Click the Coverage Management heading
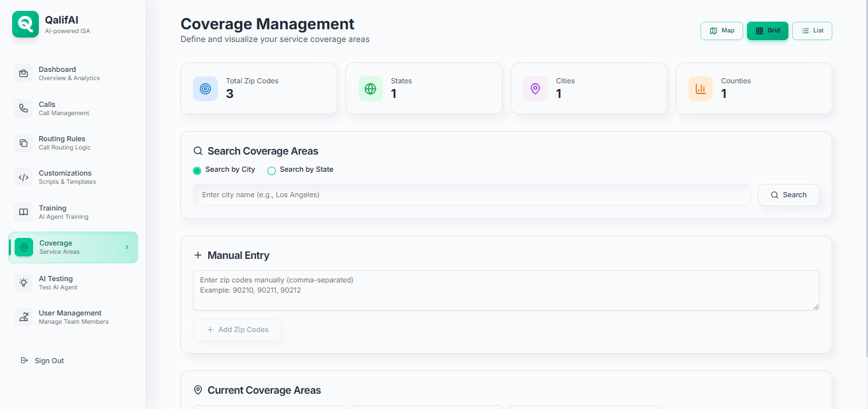This screenshot has width=868, height=409. click(x=267, y=24)
